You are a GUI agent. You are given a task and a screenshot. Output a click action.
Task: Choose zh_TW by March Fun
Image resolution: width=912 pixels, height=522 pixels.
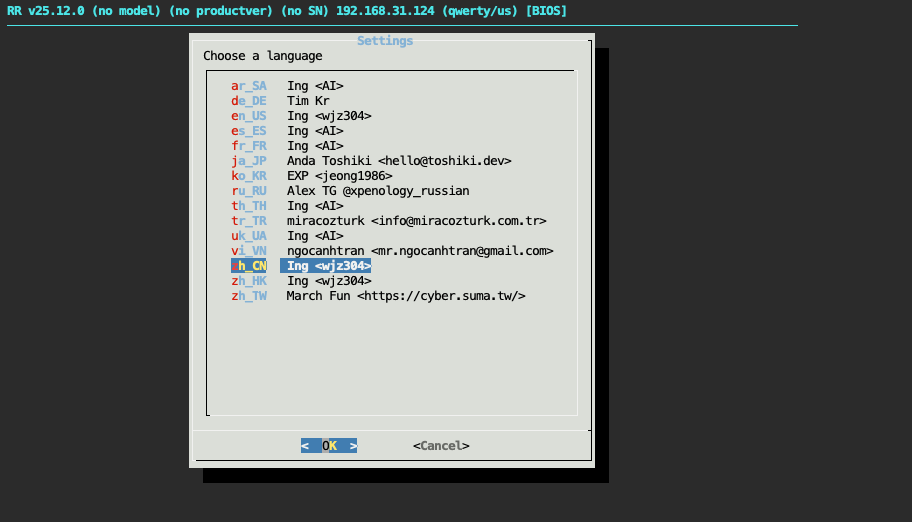249,296
